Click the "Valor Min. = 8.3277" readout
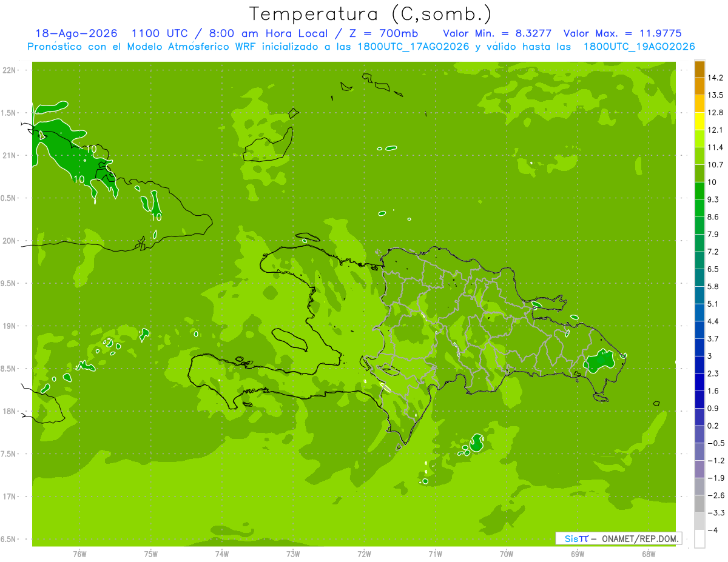This screenshot has height=562, width=728. tap(497, 33)
